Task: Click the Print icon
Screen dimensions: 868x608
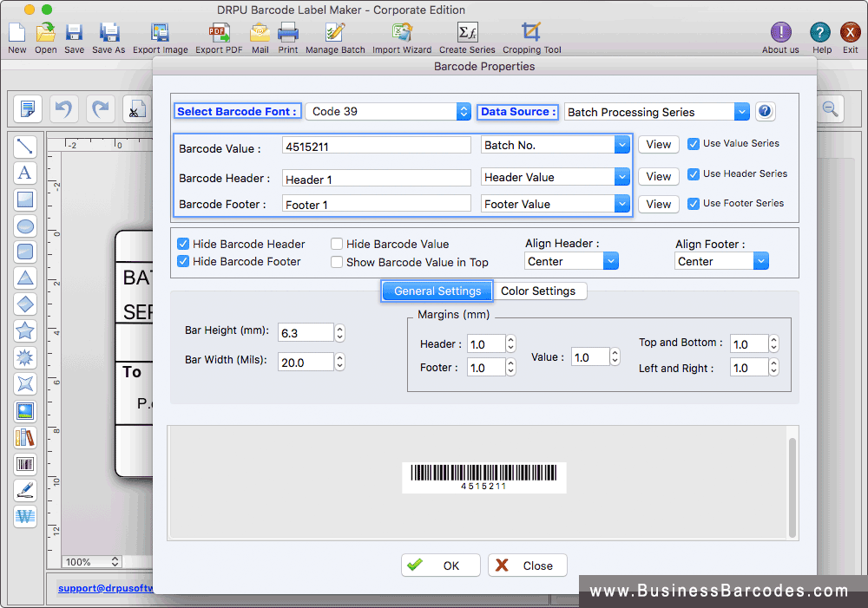Action: coord(288,33)
